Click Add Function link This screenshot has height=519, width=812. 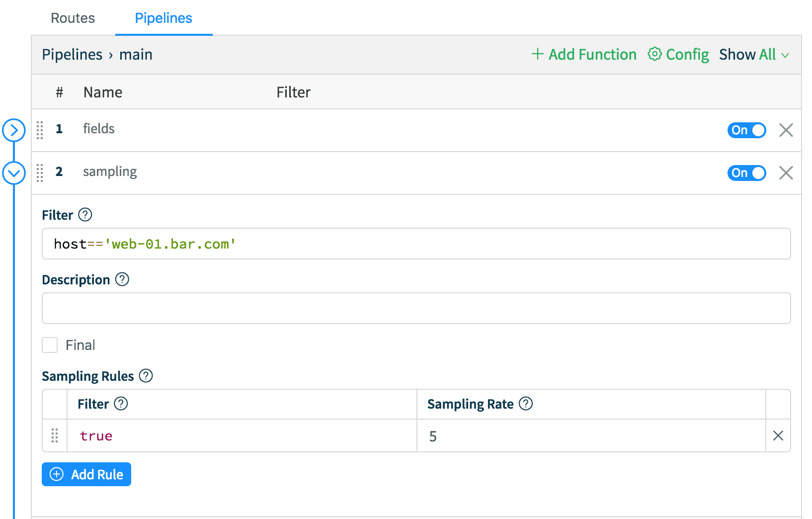(584, 55)
